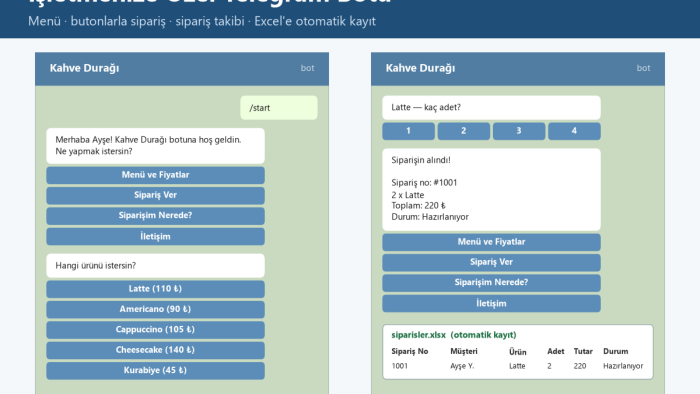Click the bot label in left header

click(x=308, y=68)
